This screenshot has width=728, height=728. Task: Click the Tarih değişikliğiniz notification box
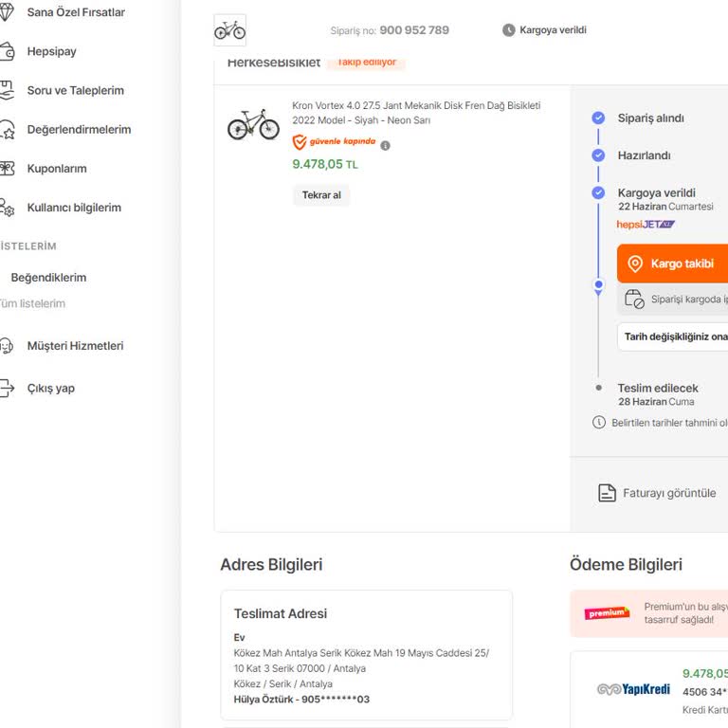click(673, 337)
